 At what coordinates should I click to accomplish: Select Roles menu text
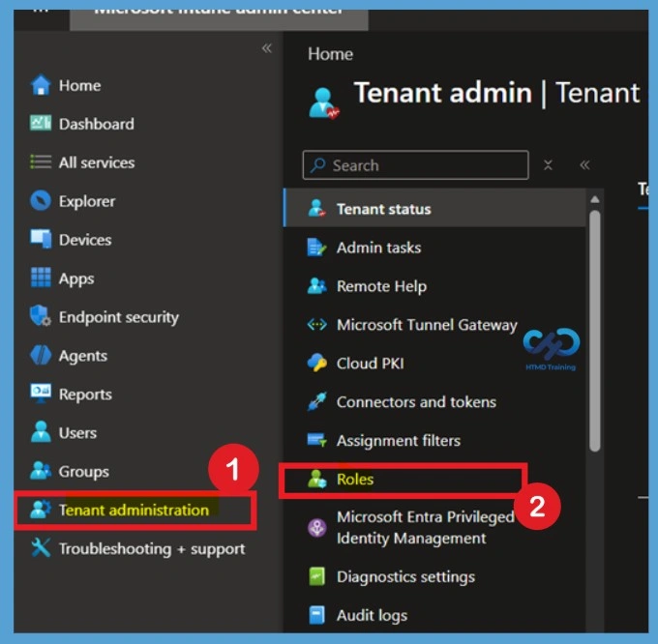pyautogui.click(x=355, y=480)
